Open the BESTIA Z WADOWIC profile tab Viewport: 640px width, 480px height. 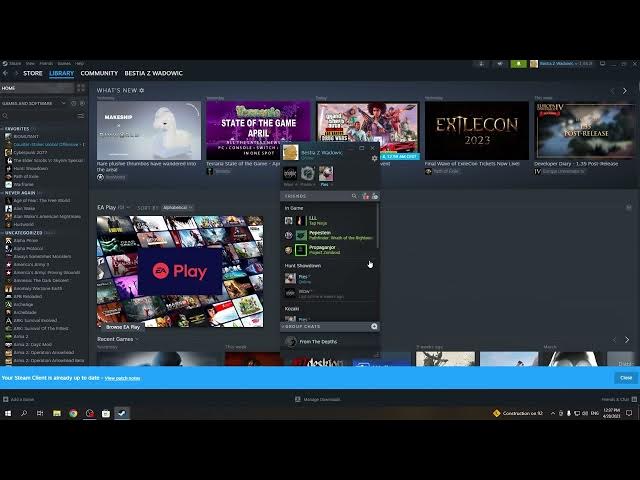pyautogui.click(x=153, y=73)
